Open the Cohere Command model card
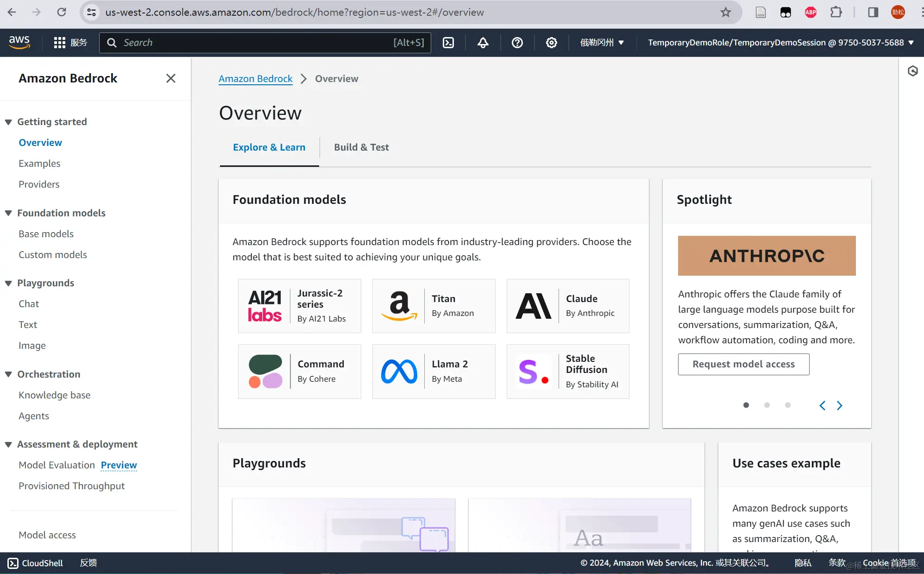Screen dimensions: 924x574 (x=299, y=371)
